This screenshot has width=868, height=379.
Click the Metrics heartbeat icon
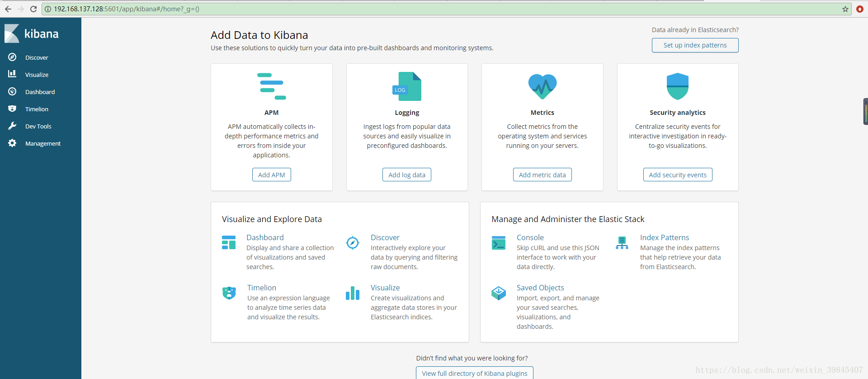pos(542,86)
